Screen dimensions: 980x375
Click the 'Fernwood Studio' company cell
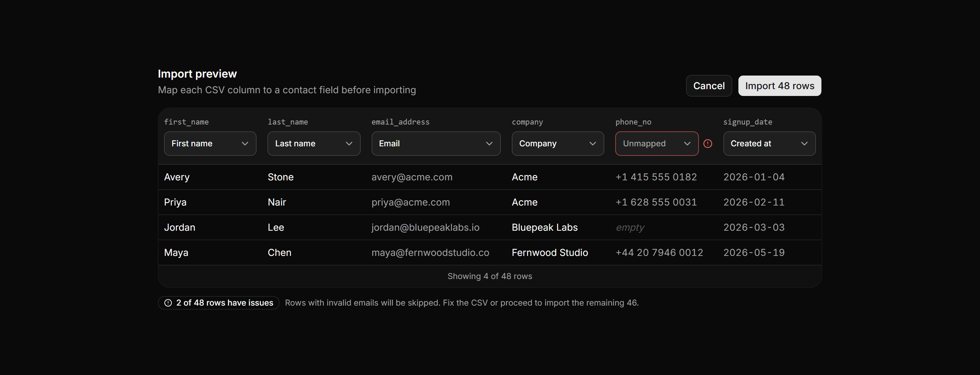point(550,252)
